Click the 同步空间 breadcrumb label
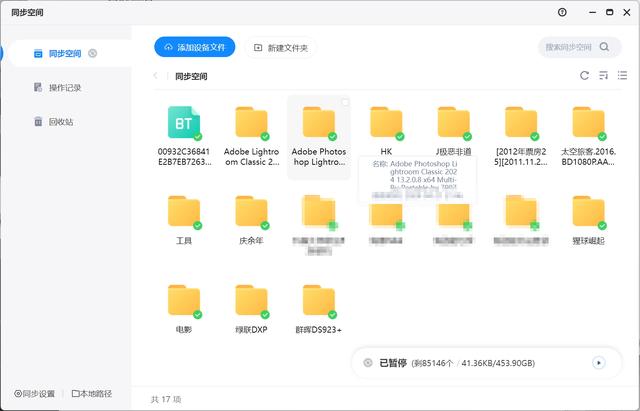Viewport: 640px width, 411px height. [191, 76]
